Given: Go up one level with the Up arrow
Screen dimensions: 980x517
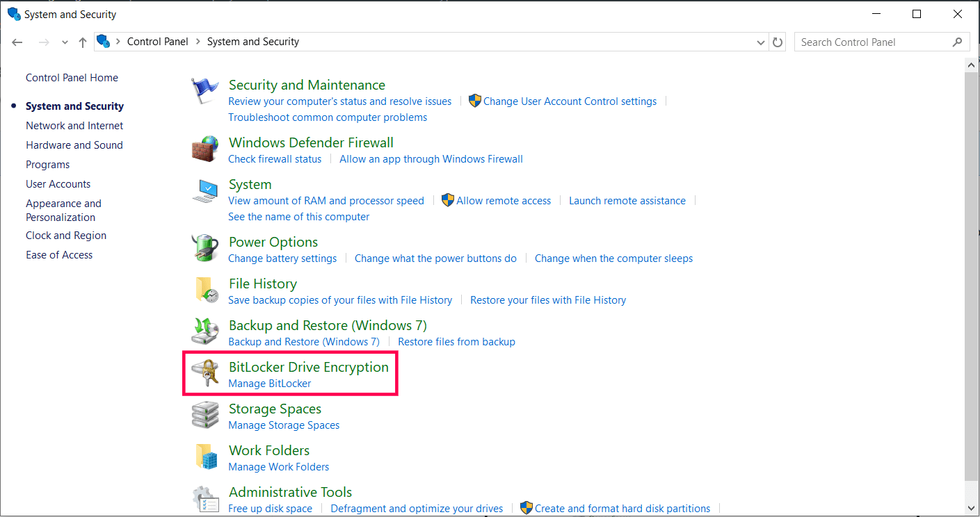Looking at the screenshot, I should (83, 42).
